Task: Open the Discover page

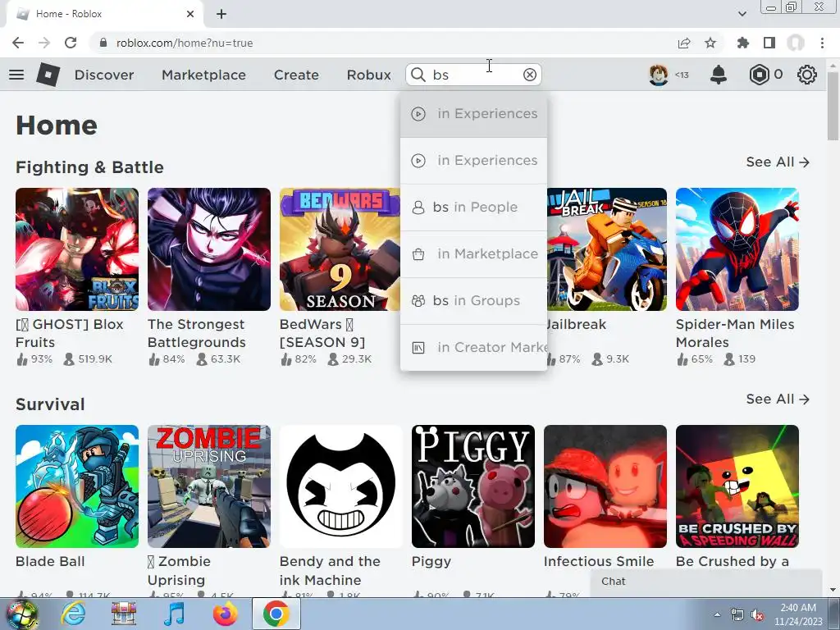Action: 104,75
